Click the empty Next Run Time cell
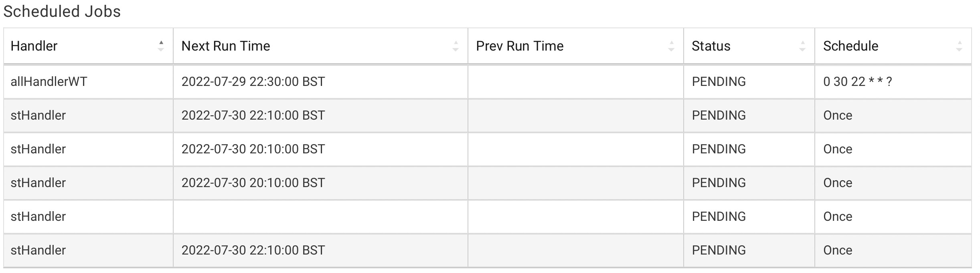 tap(320, 216)
